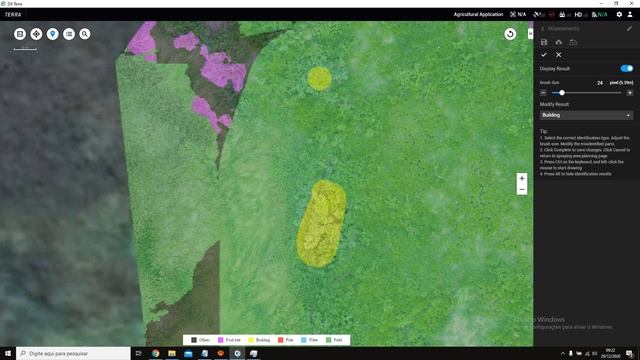Viewport: 640px width, 360px height.
Task: Click the green N/A battery status indicator
Action: [x=599, y=14]
